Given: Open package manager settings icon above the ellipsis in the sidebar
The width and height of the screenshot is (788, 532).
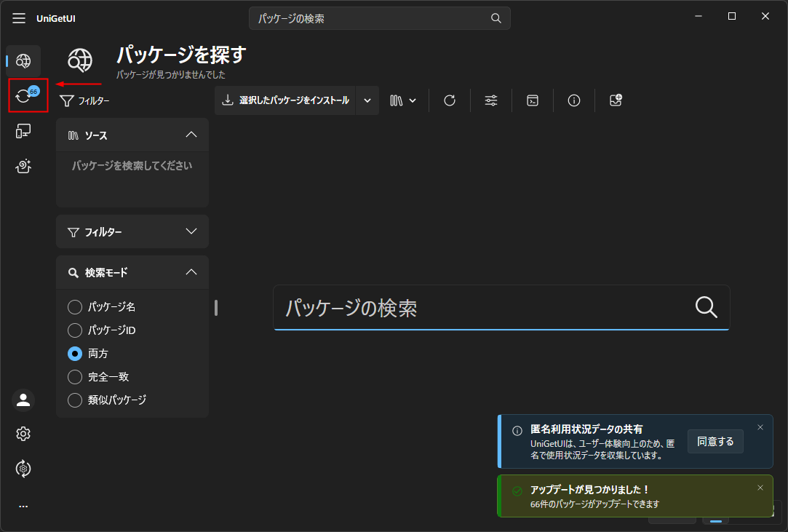Looking at the screenshot, I should coord(23,469).
